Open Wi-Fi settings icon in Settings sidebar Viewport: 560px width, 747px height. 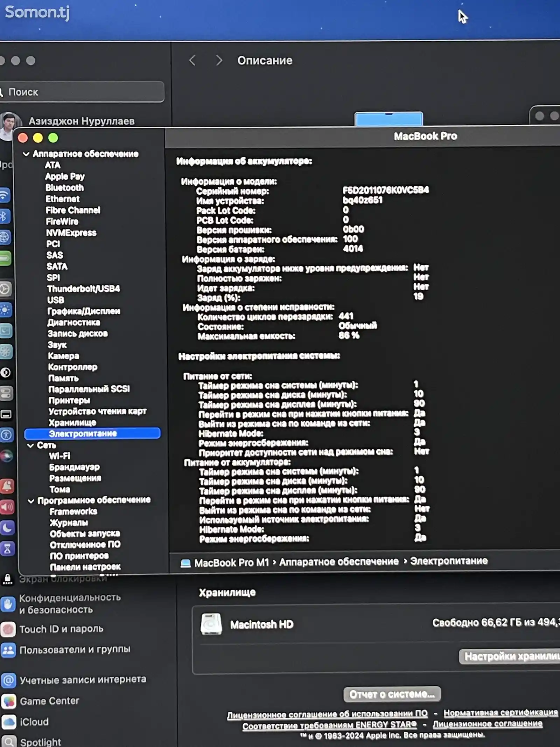tap(5, 195)
